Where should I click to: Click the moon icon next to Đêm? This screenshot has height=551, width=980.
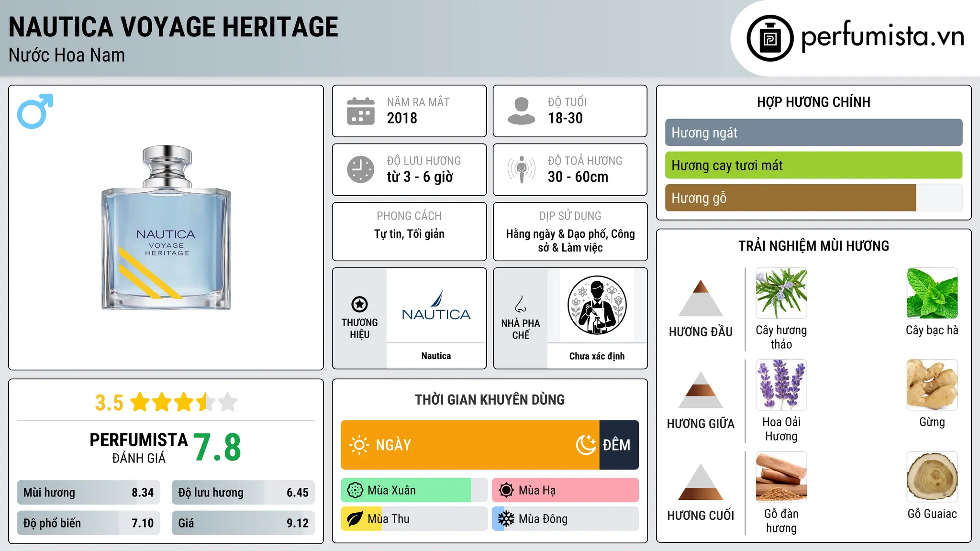(x=586, y=445)
